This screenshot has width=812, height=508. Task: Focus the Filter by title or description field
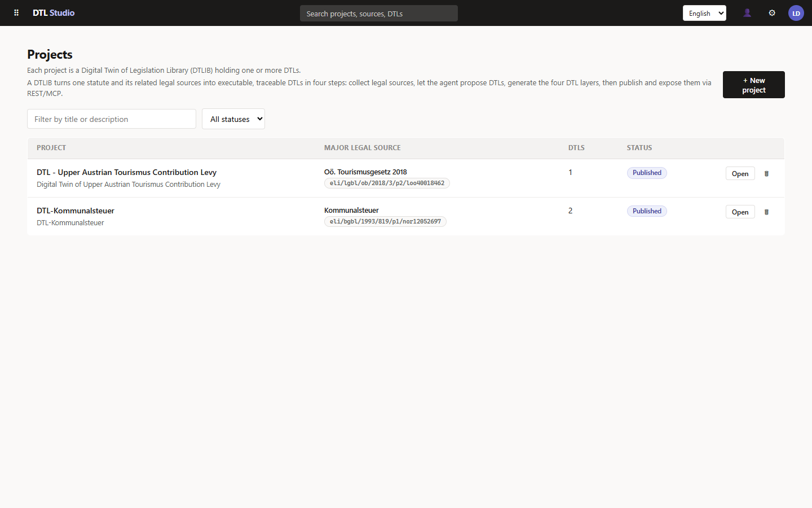pyautogui.click(x=112, y=119)
